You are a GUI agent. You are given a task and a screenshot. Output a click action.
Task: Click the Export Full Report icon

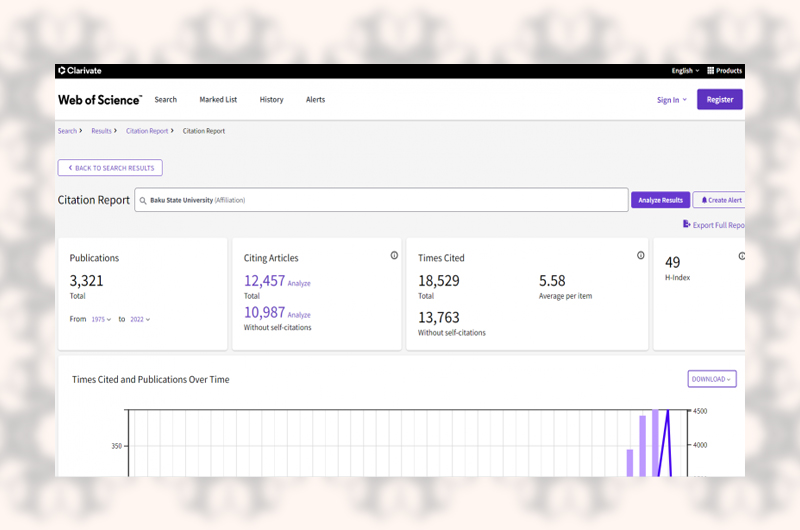tap(686, 224)
